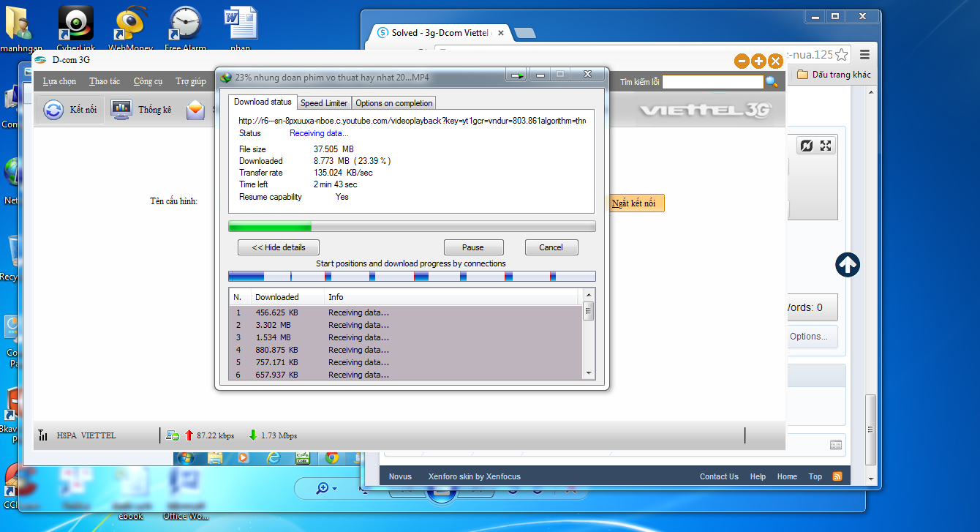Click the << Hide details button
The image size is (980, 532).
[279, 247]
